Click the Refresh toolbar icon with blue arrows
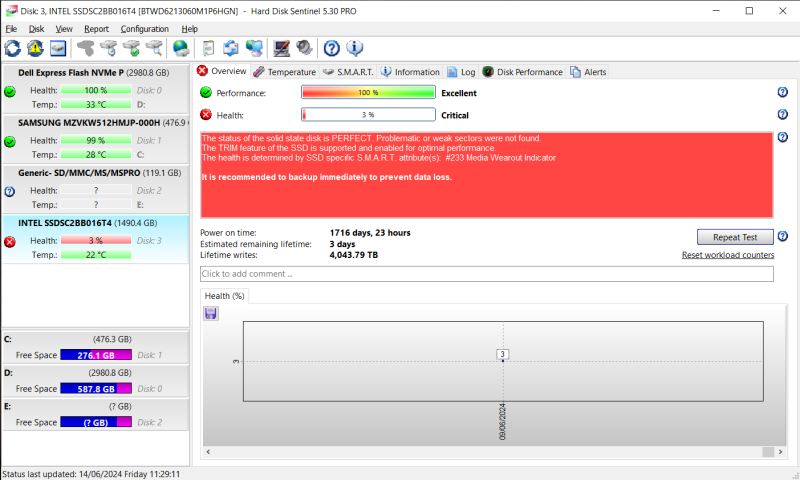800x480 pixels. (13, 48)
